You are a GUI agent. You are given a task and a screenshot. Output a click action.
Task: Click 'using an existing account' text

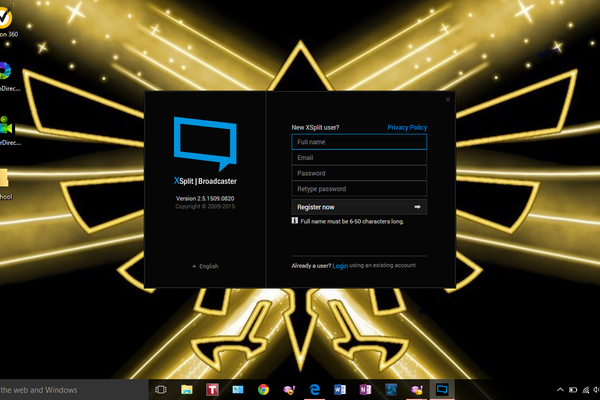[383, 265]
